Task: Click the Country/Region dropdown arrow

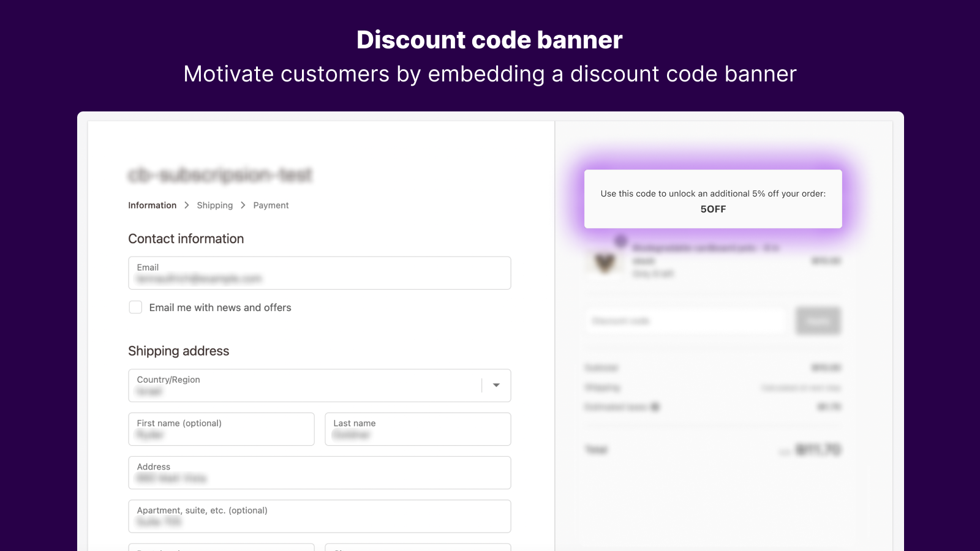Action: click(496, 386)
